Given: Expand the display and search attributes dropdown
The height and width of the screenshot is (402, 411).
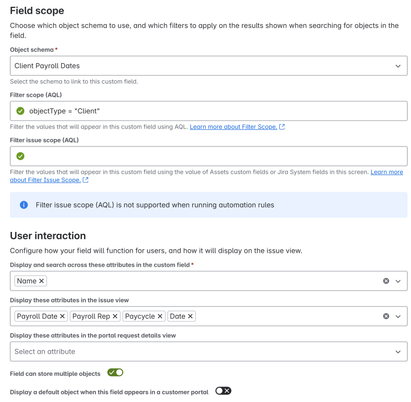Looking at the screenshot, I should (398, 281).
